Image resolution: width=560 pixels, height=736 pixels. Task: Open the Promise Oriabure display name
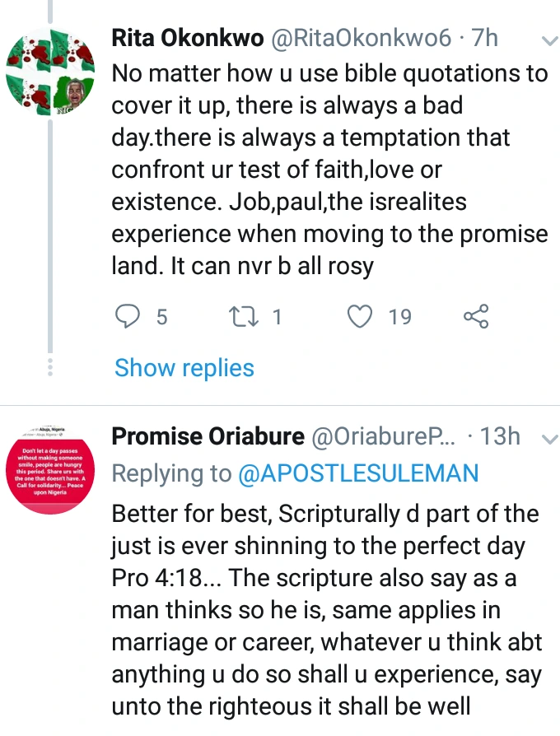[x=207, y=436]
